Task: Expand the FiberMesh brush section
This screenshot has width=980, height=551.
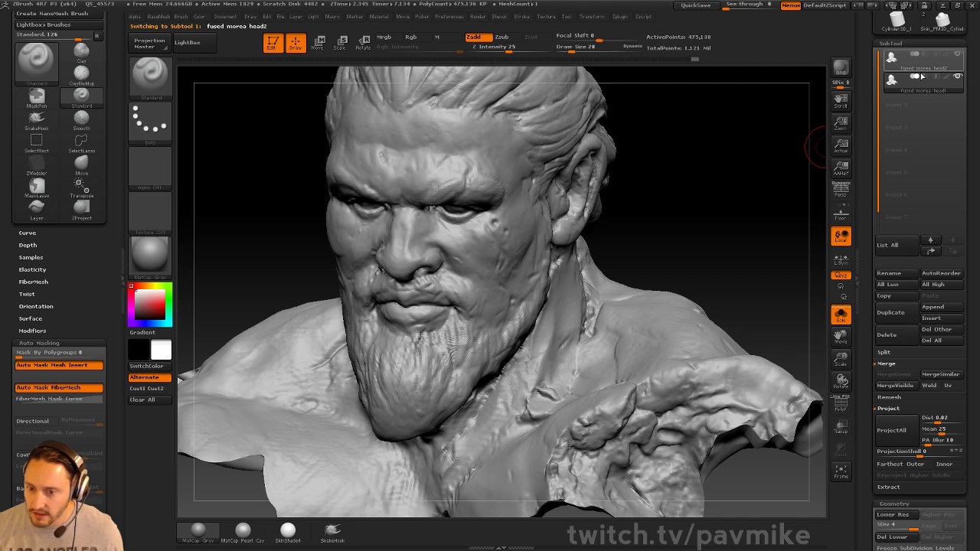Action: [34, 282]
